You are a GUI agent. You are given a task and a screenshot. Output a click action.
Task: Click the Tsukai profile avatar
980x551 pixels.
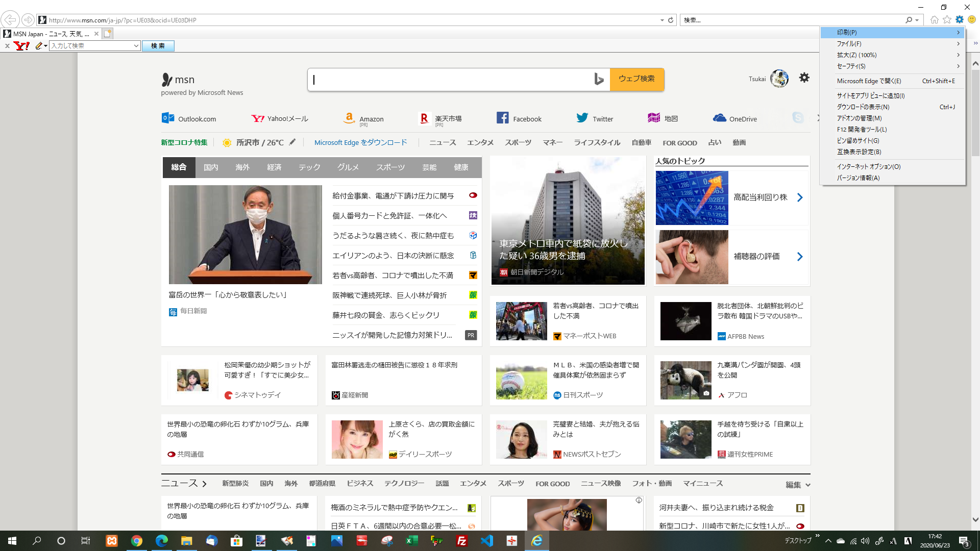click(x=779, y=79)
